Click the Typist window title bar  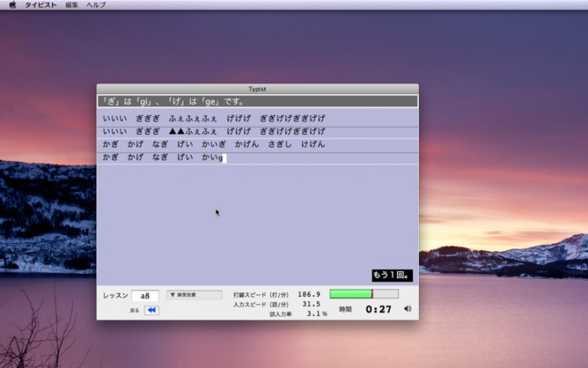point(257,88)
